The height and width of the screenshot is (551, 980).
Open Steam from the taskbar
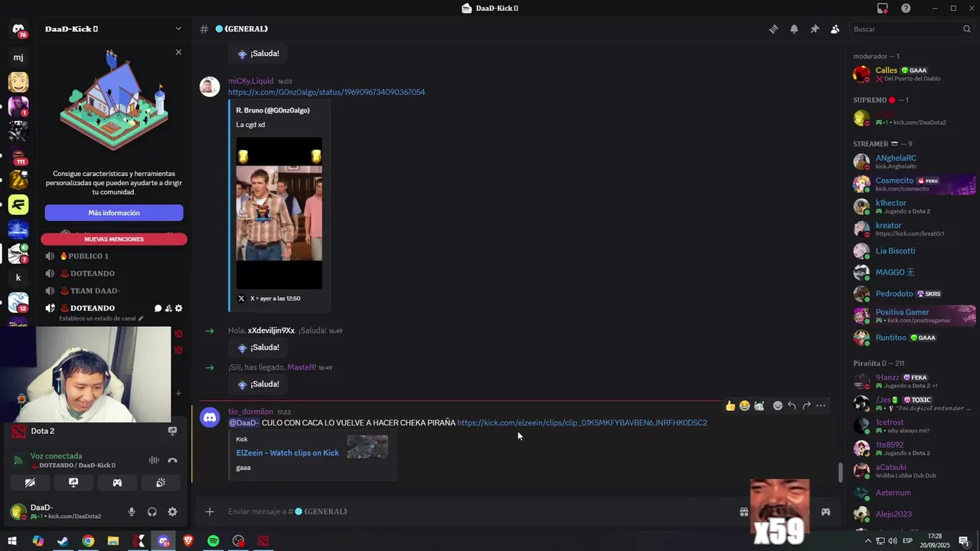click(63, 541)
